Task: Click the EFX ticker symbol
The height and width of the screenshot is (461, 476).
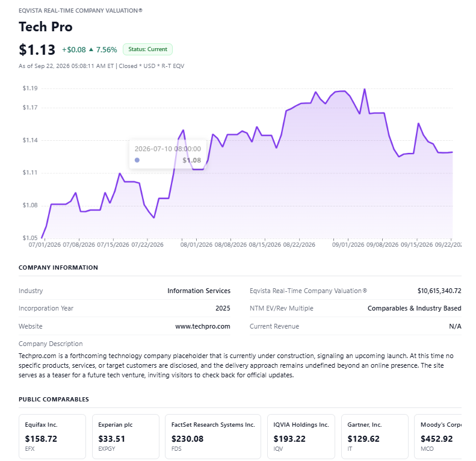Action: (x=29, y=449)
